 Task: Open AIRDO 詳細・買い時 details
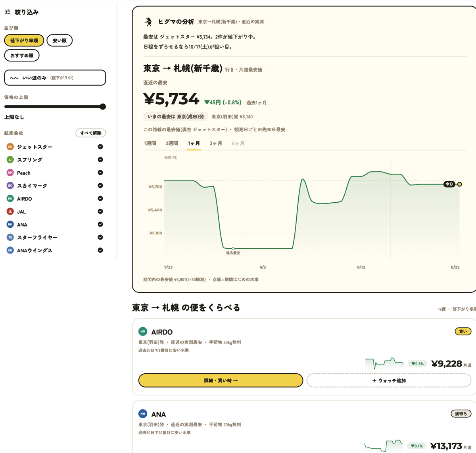point(221,380)
